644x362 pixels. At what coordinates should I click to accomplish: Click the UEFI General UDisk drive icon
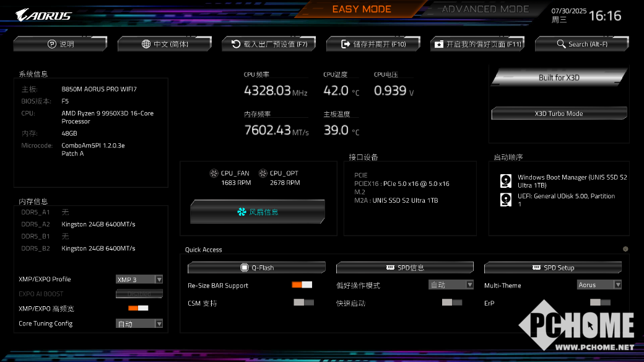pos(505,200)
